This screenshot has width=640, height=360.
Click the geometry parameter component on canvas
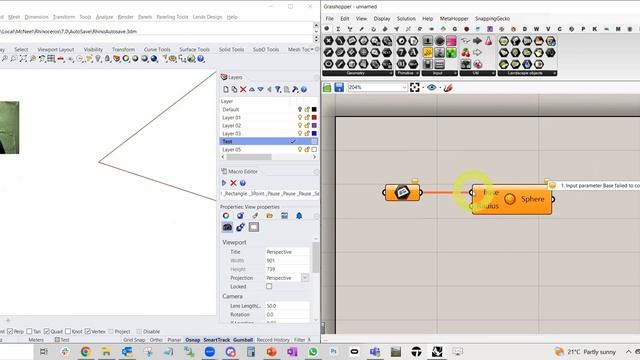pyautogui.click(x=402, y=192)
